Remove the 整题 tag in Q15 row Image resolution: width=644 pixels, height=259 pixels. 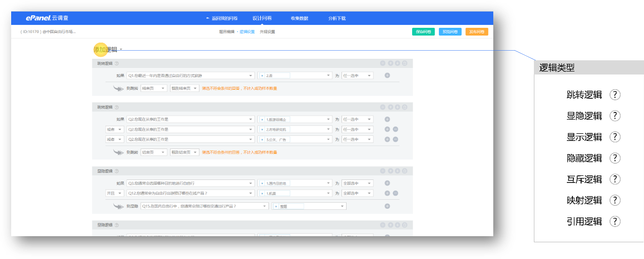click(276, 206)
